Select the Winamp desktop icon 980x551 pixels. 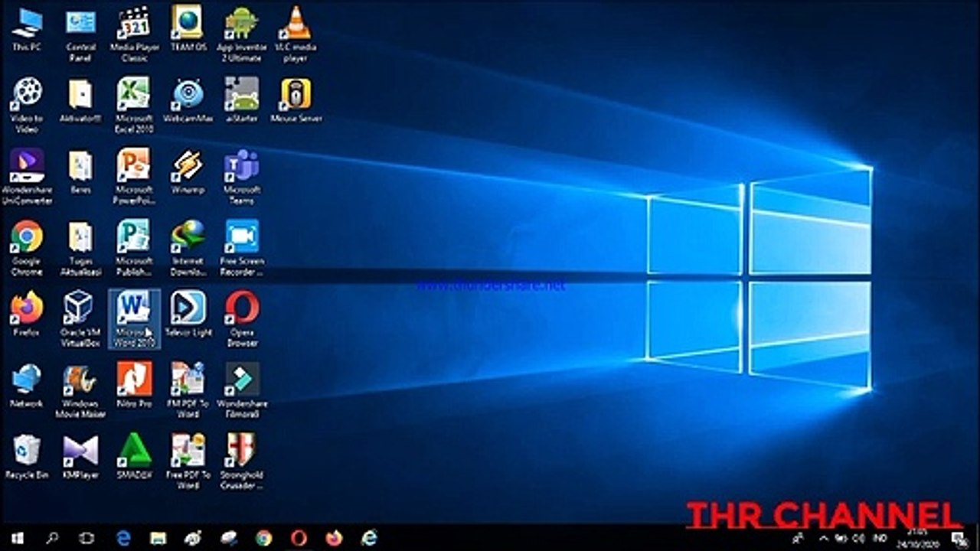coord(188,171)
